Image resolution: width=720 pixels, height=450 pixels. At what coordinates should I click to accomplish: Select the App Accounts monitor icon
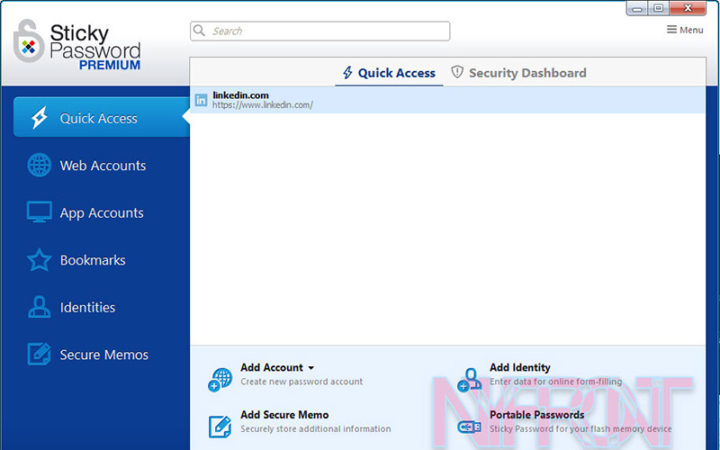pyautogui.click(x=39, y=213)
